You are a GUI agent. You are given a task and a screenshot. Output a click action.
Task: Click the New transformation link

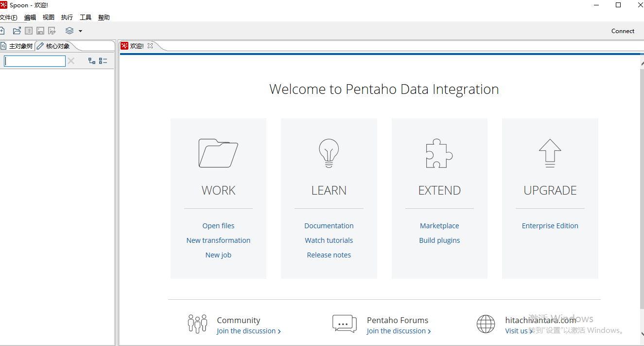(218, 240)
